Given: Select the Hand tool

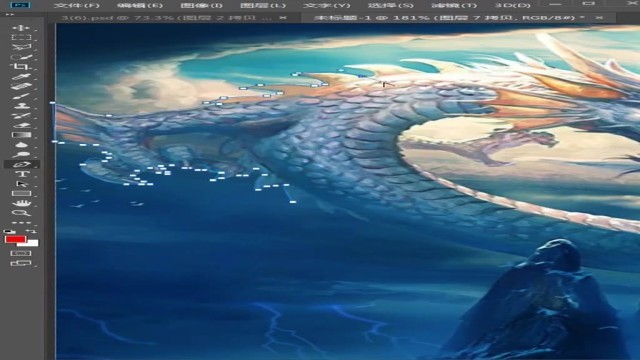Looking at the screenshot, I should click(x=21, y=203).
